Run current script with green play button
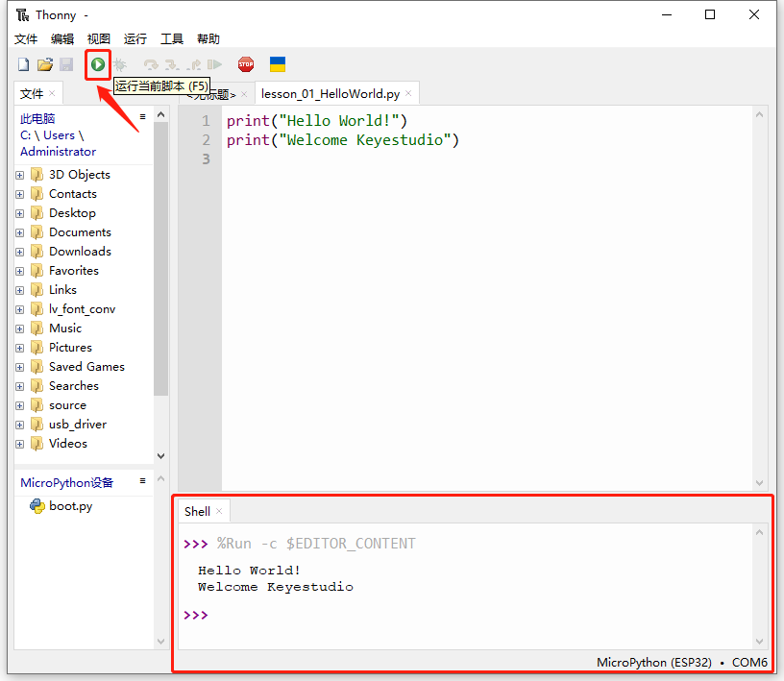The height and width of the screenshot is (681, 784). pos(98,64)
